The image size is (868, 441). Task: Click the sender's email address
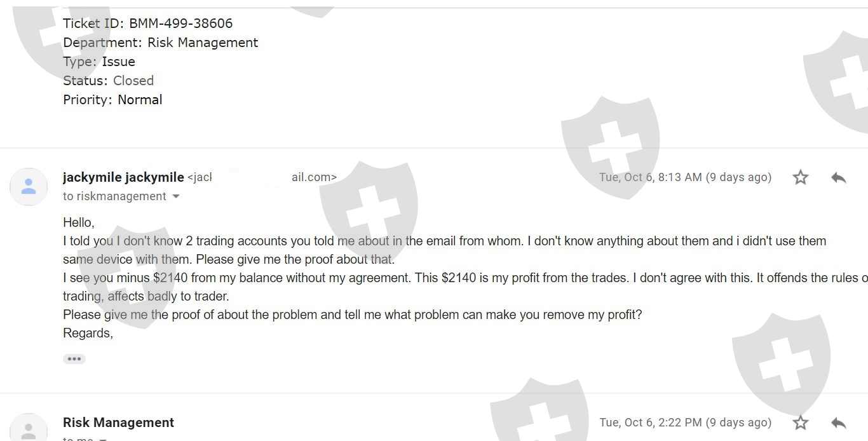[262, 177]
